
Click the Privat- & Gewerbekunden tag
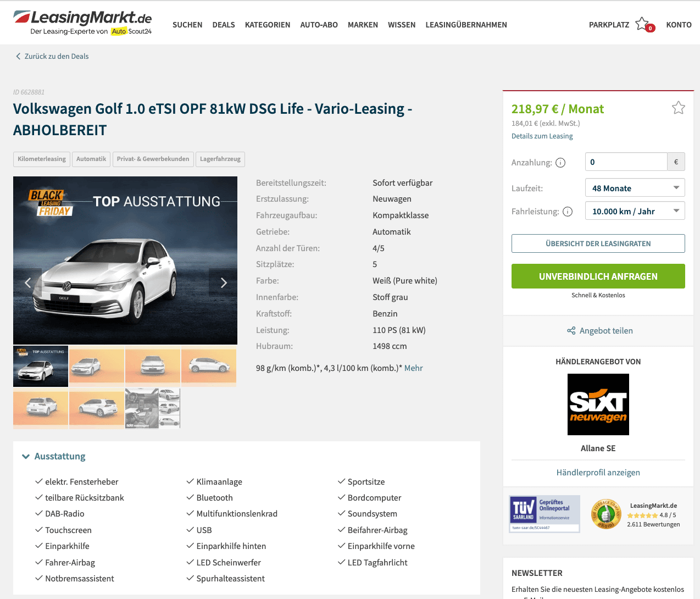pyautogui.click(x=153, y=159)
